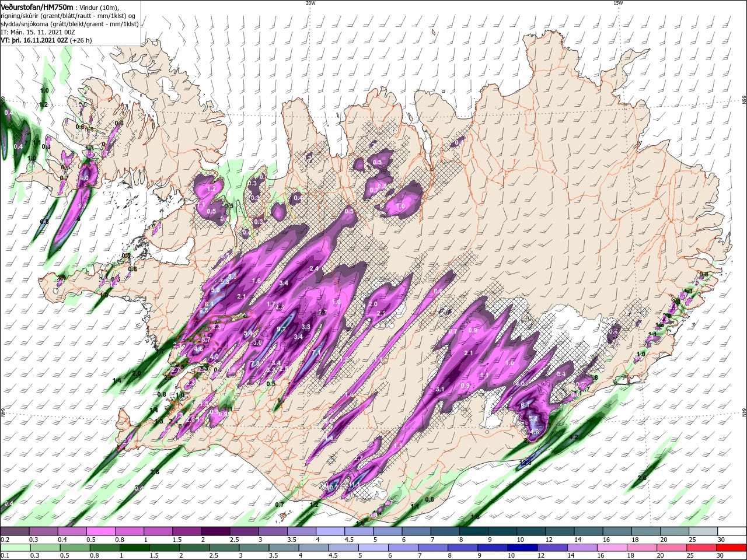The image size is (747, 560).
Task: Click the pale green '0.1' swatch in the rainfall legend
Action: point(15,548)
